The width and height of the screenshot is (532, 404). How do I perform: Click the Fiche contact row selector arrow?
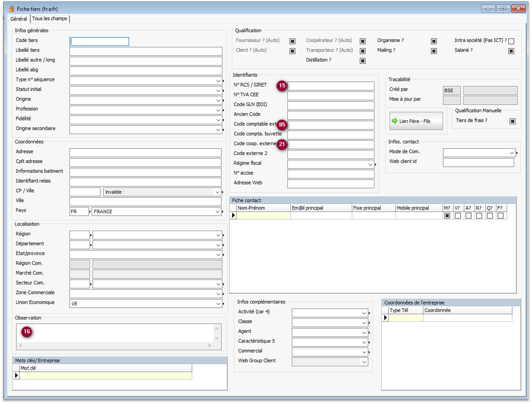pos(233,216)
